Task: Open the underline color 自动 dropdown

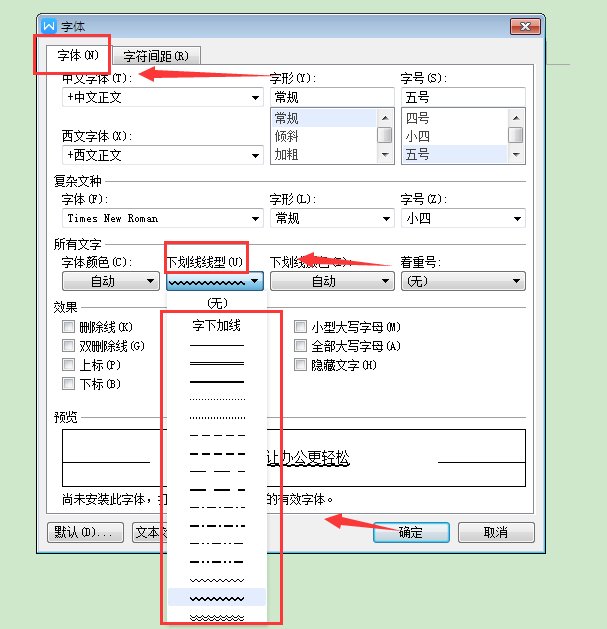Action: pos(332,281)
